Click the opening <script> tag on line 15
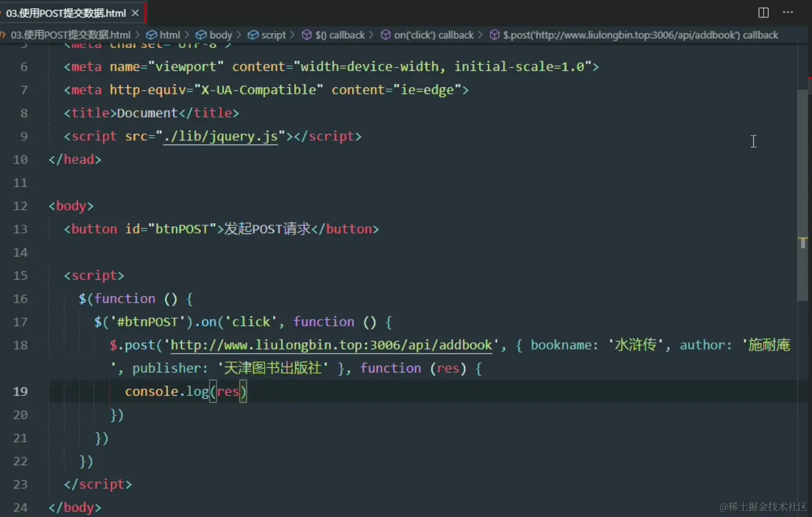Viewport: 812px width, 517px height. tap(94, 275)
